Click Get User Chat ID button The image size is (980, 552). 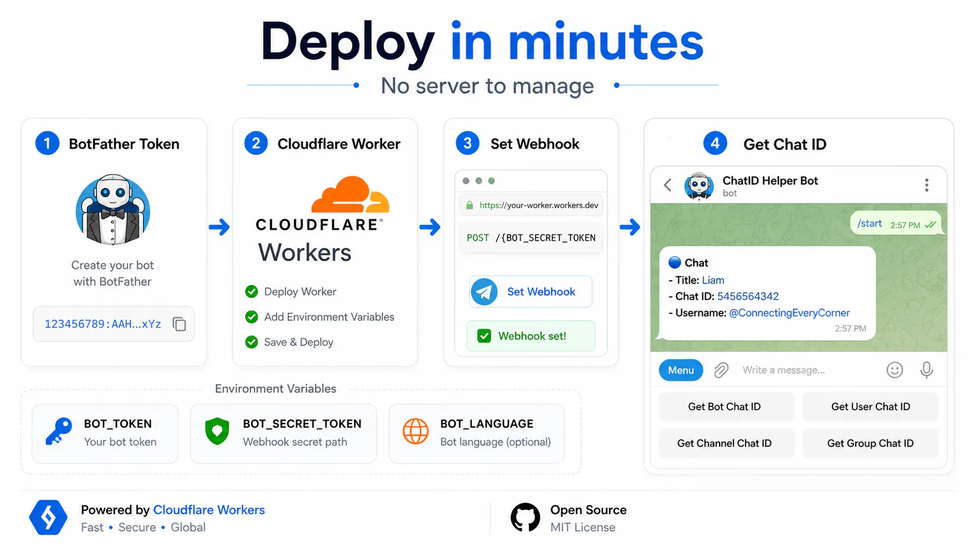point(870,407)
